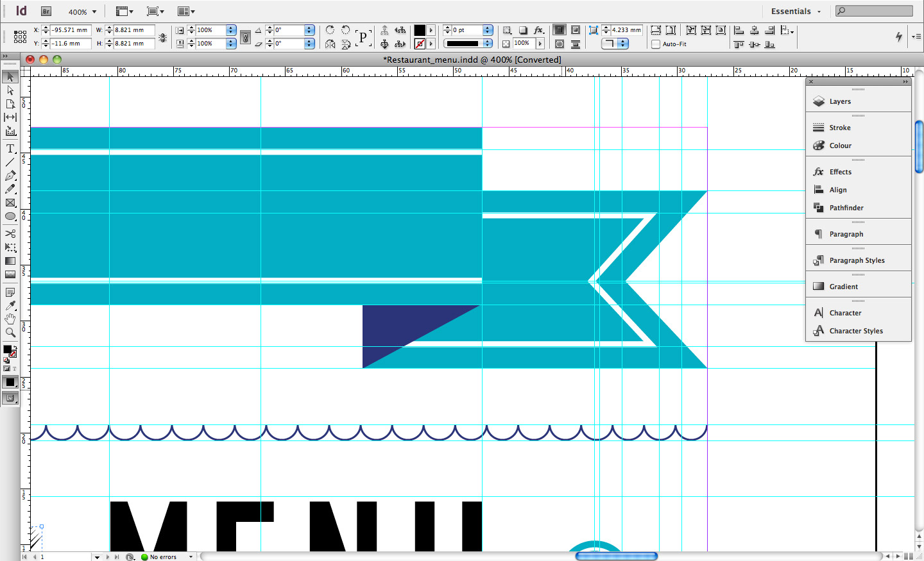Screen dimensions: 924x561
Task: Click the Quick Apply lightning icon
Action: [899, 37]
